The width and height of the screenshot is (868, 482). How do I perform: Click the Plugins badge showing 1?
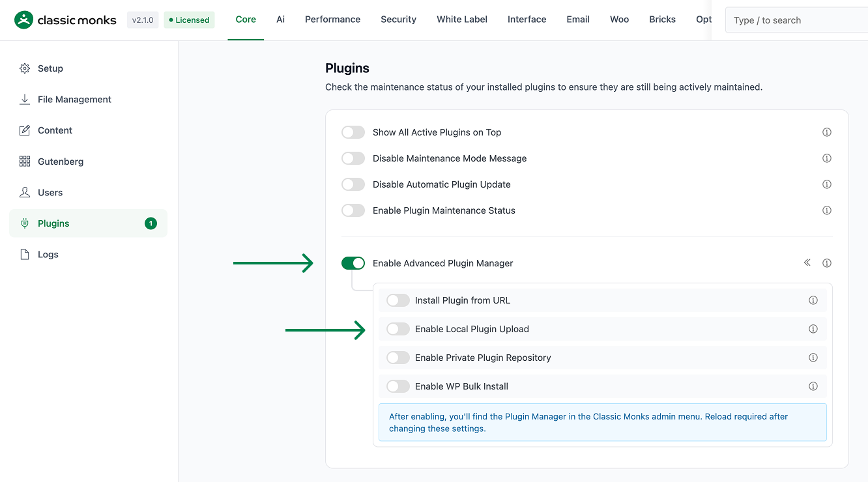click(151, 223)
